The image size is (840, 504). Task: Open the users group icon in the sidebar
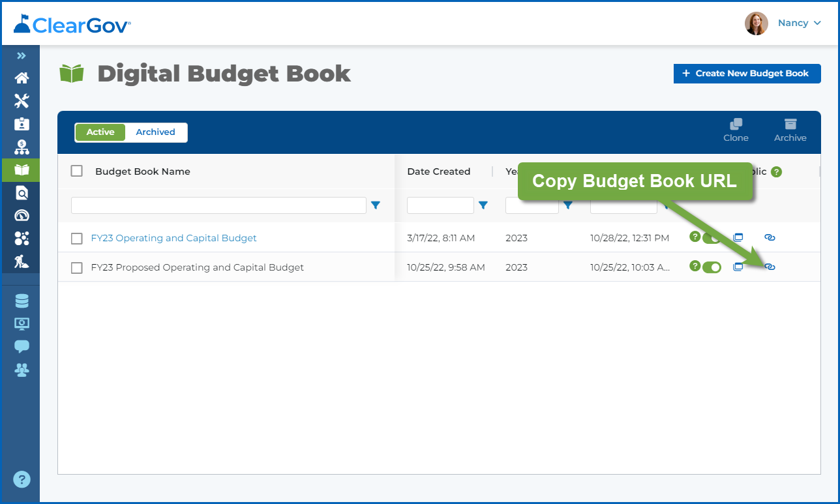pyautogui.click(x=22, y=370)
